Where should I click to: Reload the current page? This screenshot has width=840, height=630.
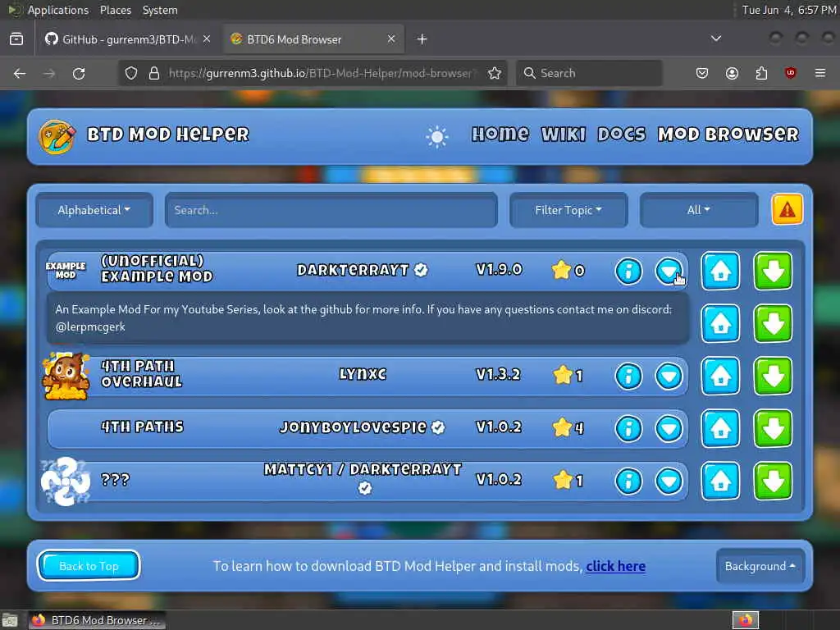pyautogui.click(x=79, y=73)
